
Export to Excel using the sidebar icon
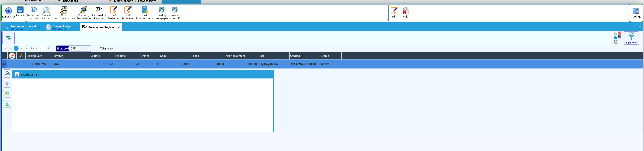(x=7, y=93)
